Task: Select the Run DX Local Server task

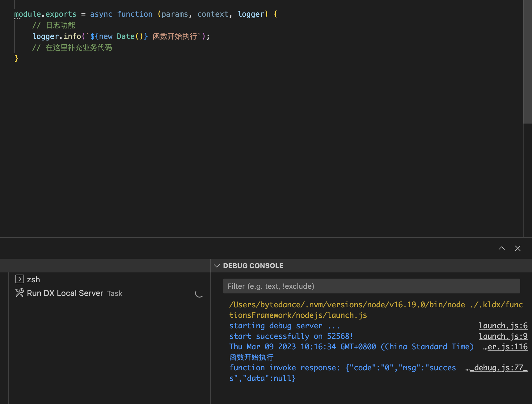Action: (x=110, y=293)
